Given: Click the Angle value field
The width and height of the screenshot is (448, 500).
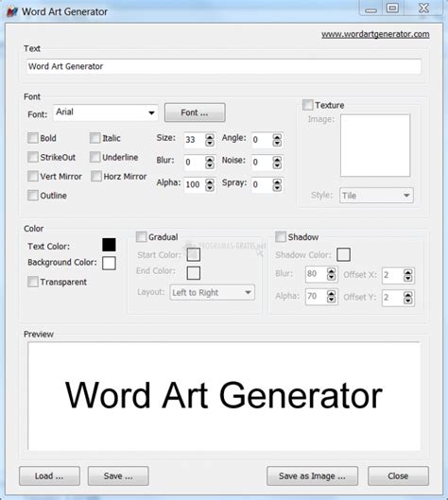Looking at the screenshot, I should click(262, 140).
